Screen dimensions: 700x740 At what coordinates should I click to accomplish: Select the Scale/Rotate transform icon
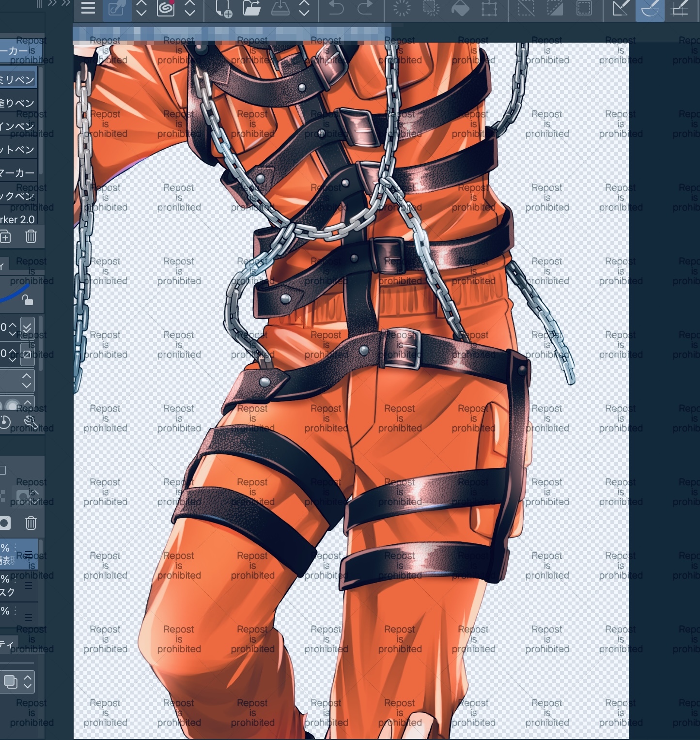click(489, 8)
